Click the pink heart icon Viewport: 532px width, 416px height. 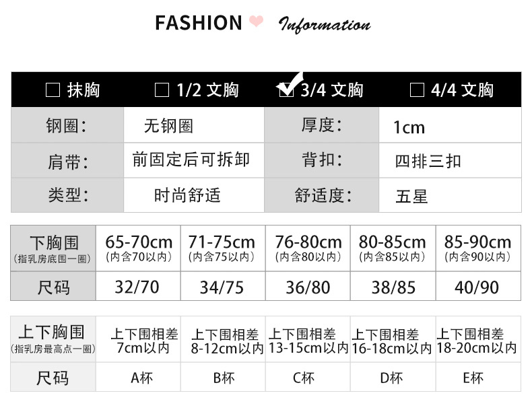point(256,22)
